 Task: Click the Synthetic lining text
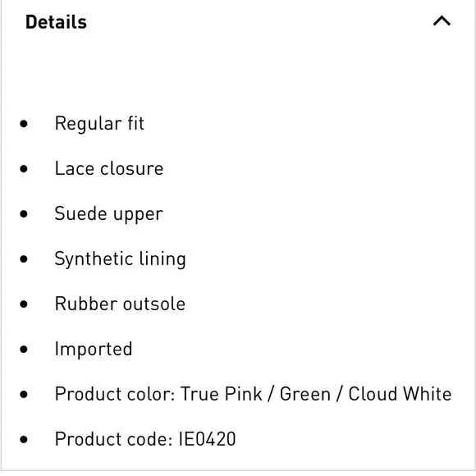[120, 259]
